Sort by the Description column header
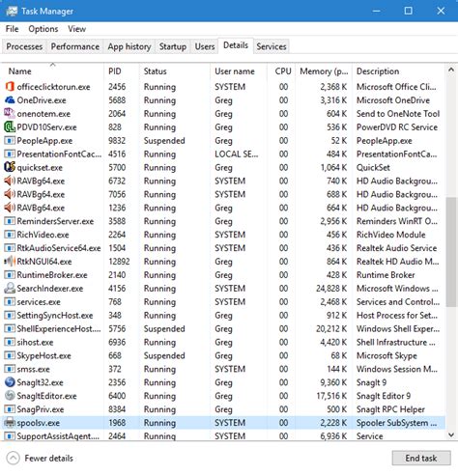Viewport: 458px width, 476px height. (x=399, y=71)
